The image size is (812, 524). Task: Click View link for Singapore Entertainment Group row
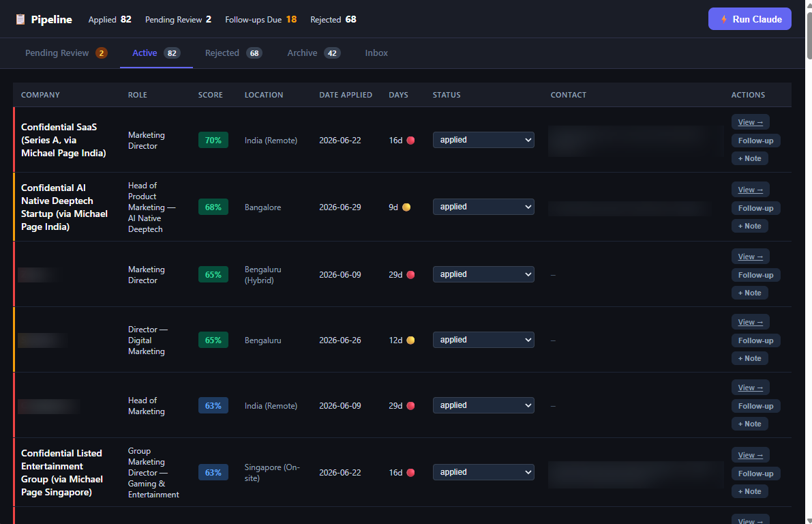(751, 455)
